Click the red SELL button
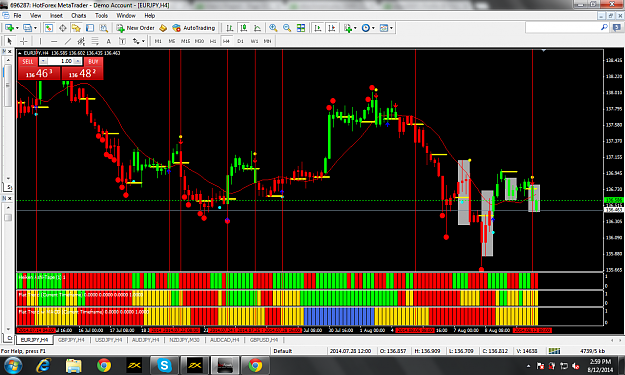Viewport: 625px width, 375px height. pyautogui.click(x=28, y=61)
